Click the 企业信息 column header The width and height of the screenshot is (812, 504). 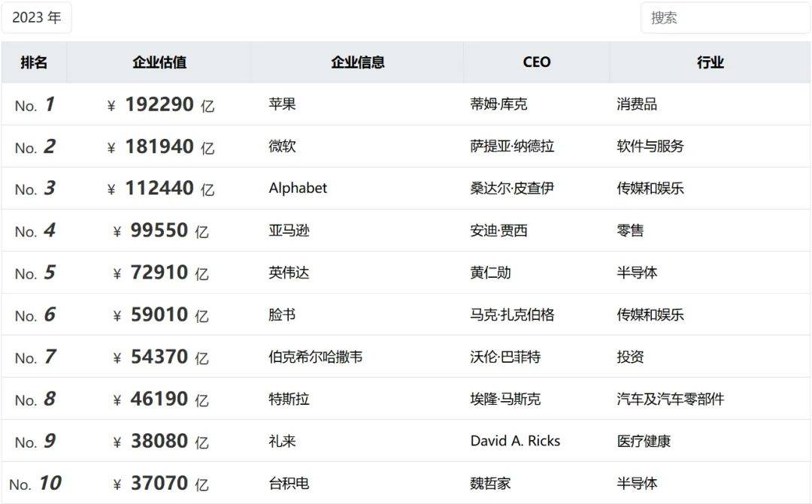point(357,62)
